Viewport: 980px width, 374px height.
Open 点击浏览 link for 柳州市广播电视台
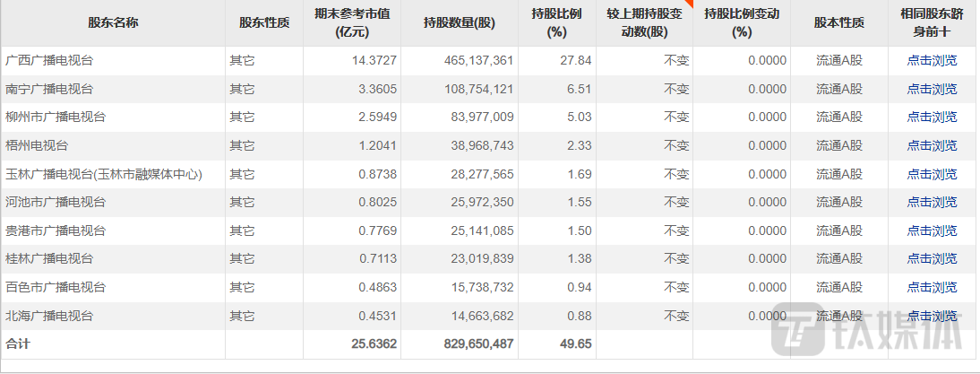932,117
